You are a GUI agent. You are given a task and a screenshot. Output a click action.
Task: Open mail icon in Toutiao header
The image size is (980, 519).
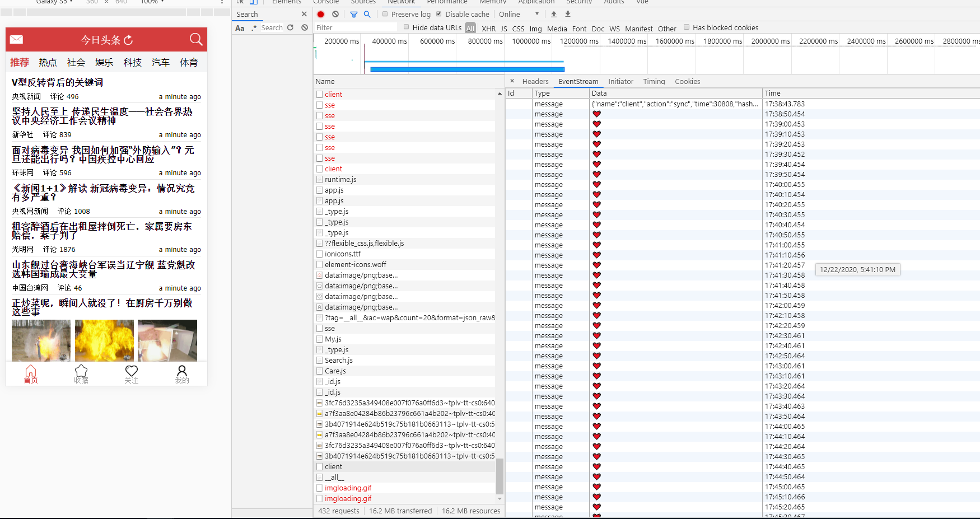(16, 39)
